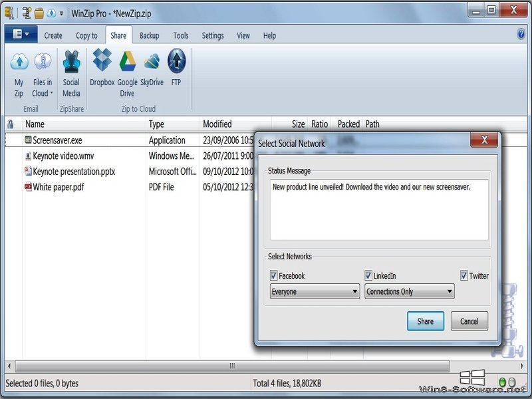Open the Facebook audience dropdown set to Everyone
This screenshot has height=399, width=532.
point(315,291)
